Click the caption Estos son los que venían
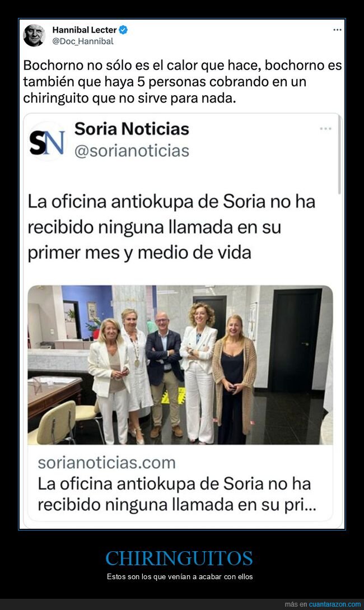Image resolution: width=364 pixels, height=610 pixels. coord(180,576)
